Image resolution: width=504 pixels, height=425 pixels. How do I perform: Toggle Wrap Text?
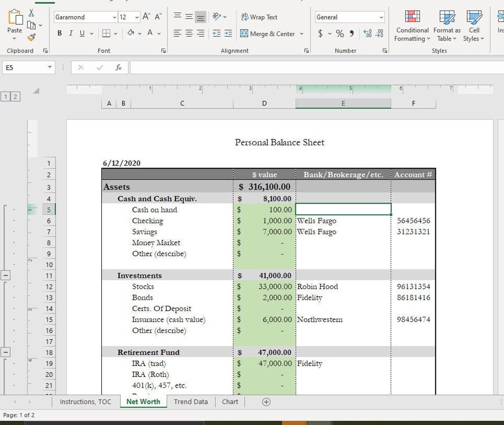coord(258,17)
